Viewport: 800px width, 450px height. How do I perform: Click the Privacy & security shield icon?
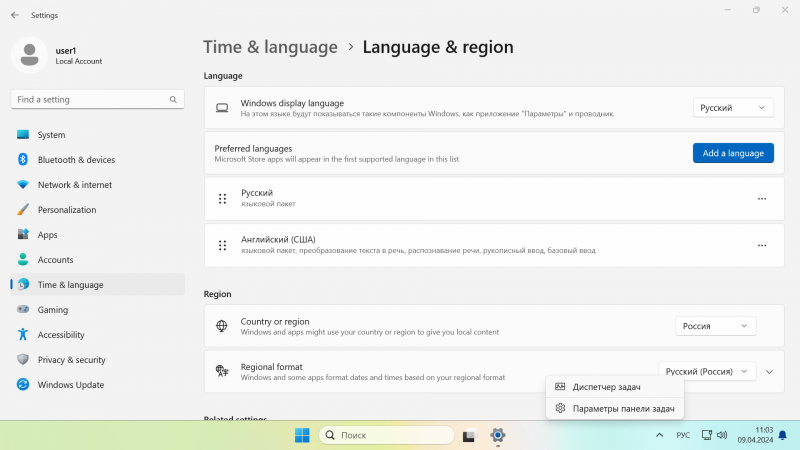click(23, 359)
